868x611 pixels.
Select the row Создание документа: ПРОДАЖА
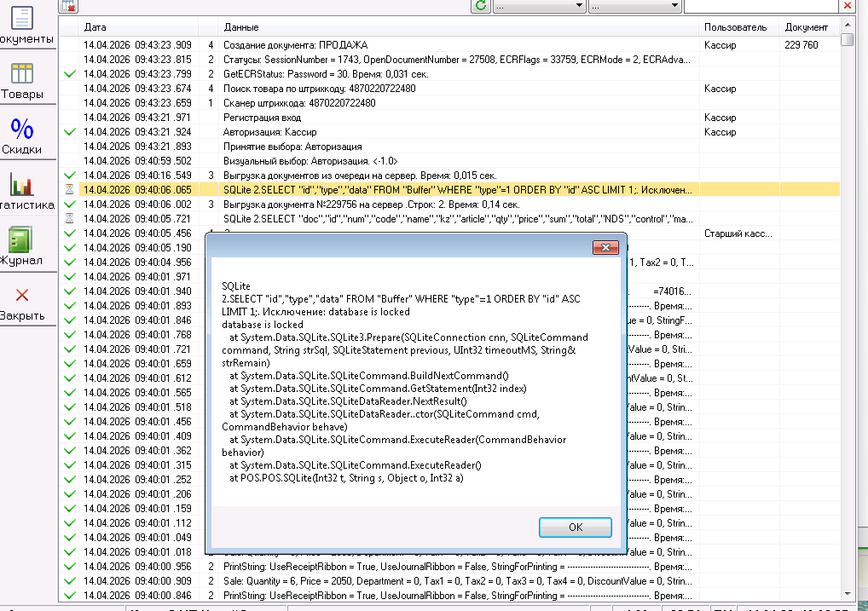449,45
